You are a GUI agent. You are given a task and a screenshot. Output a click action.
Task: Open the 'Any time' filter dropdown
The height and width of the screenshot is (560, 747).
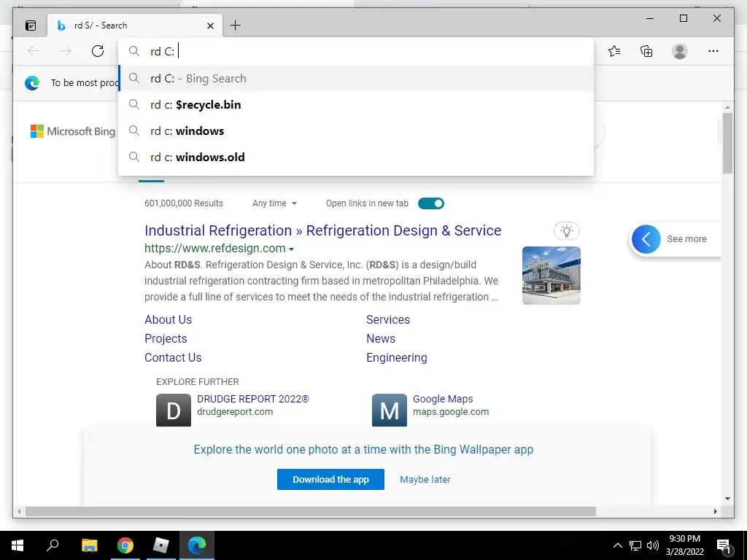tap(274, 203)
